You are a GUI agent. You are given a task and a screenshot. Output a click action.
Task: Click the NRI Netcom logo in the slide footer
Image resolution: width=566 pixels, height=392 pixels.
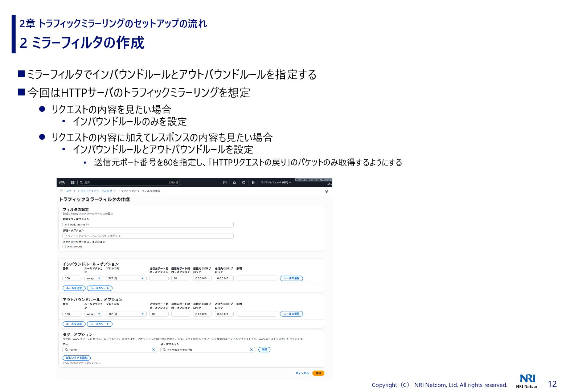[x=528, y=381]
